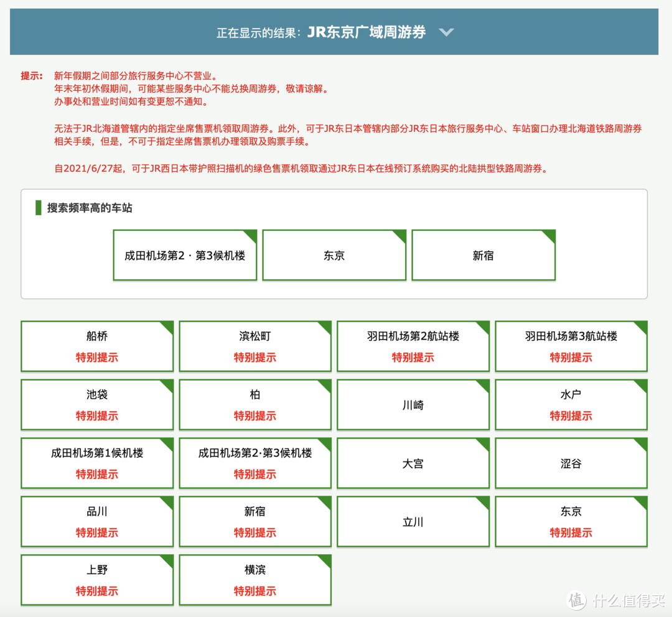This screenshot has height=617, width=672.
Task: Click the 搜索频率高的车站 heading
Action: coord(90,208)
